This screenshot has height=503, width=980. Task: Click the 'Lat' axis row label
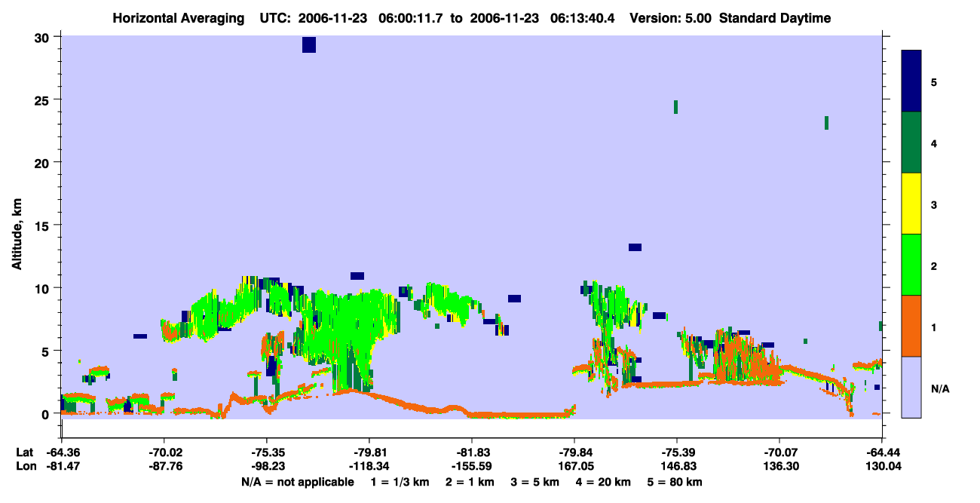coord(24,452)
